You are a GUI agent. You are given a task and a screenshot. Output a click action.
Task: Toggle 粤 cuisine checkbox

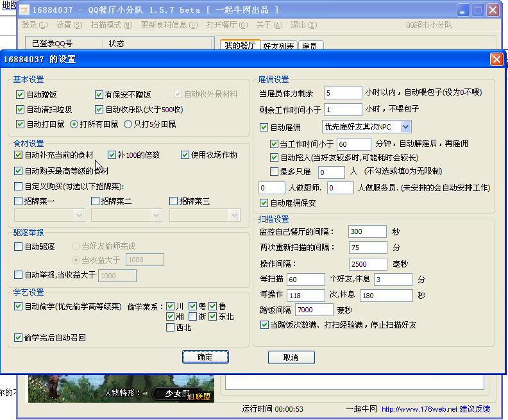click(193, 307)
